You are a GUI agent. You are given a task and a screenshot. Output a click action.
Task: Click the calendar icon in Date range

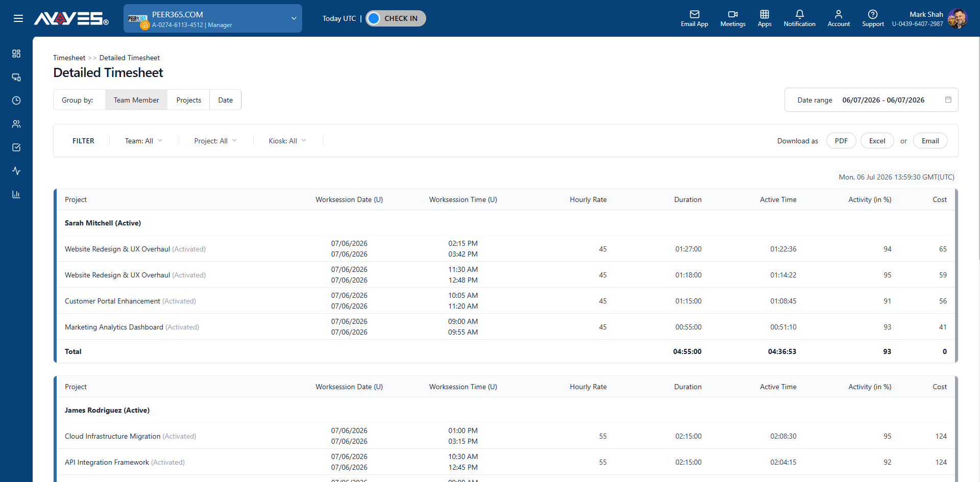pos(948,99)
